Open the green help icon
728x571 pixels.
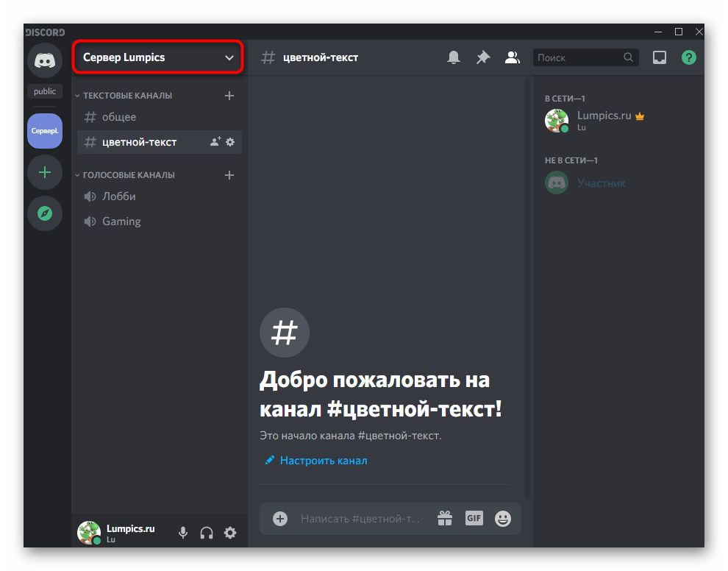pos(688,57)
